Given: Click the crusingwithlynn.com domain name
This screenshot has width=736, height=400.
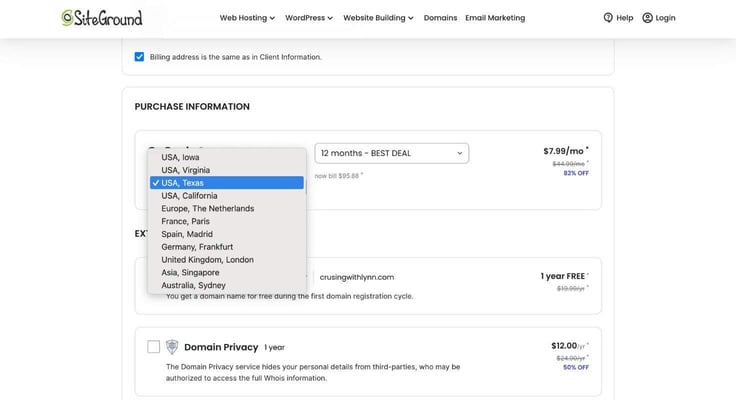Looking at the screenshot, I should (x=357, y=277).
